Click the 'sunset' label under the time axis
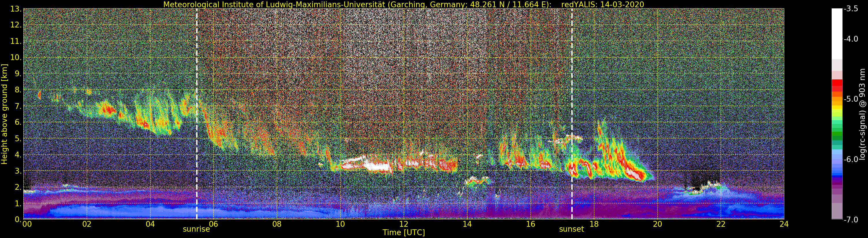Viewport: 868px width, 238px height. coord(572,229)
